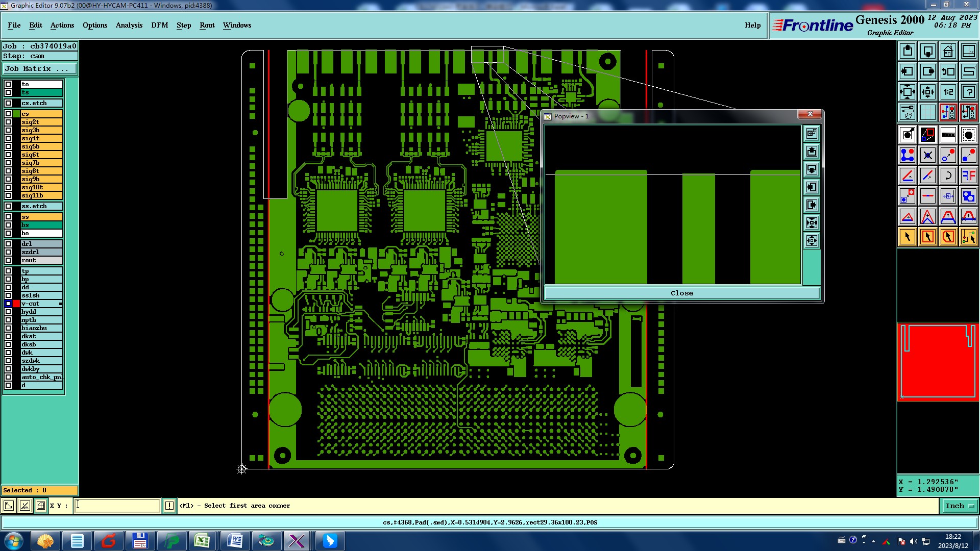Toggle checkbox for the cs layer
Image resolution: width=980 pixels, height=551 pixels.
[8, 114]
